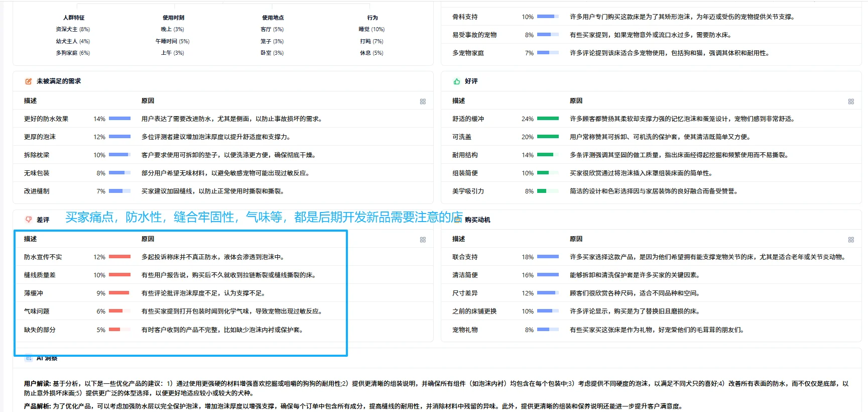The height and width of the screenshot is (412, 868).
Task: Click the green progress bar for 舒适的缓冲
Action: (548, 119)
